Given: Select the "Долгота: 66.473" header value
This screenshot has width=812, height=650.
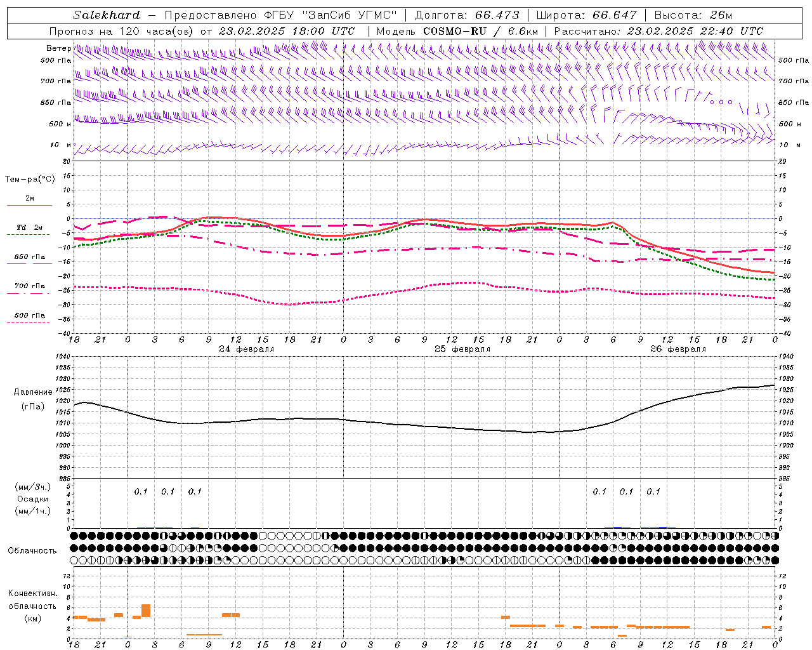Looking at the screenshot, I should (x=466, y=15).
